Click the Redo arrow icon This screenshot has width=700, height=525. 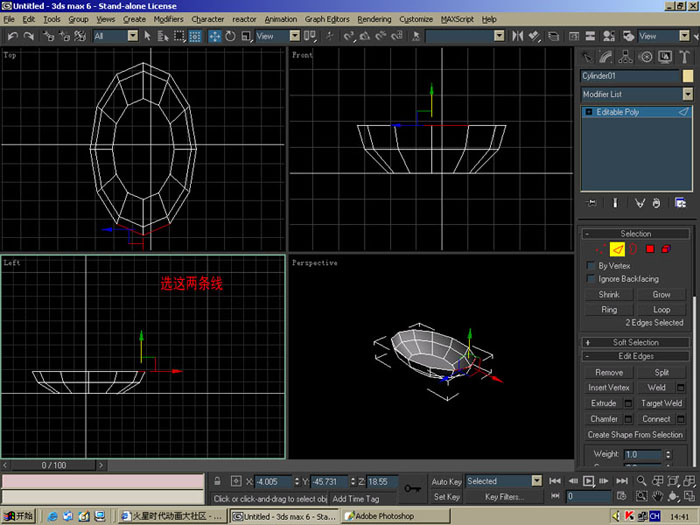[29, 36]
